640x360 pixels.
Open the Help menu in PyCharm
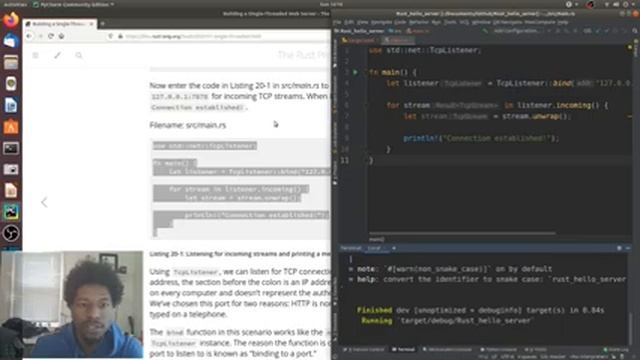click(563, 22)
